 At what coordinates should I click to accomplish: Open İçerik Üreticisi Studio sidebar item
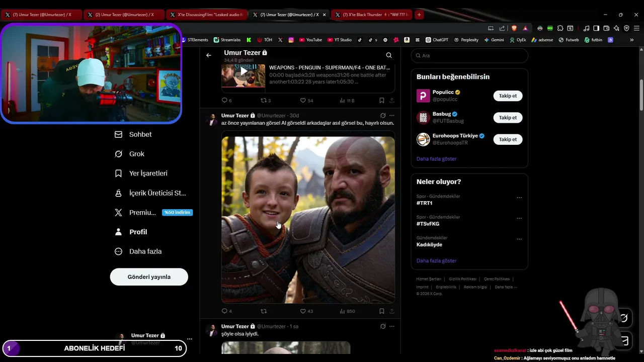point(150,193)
